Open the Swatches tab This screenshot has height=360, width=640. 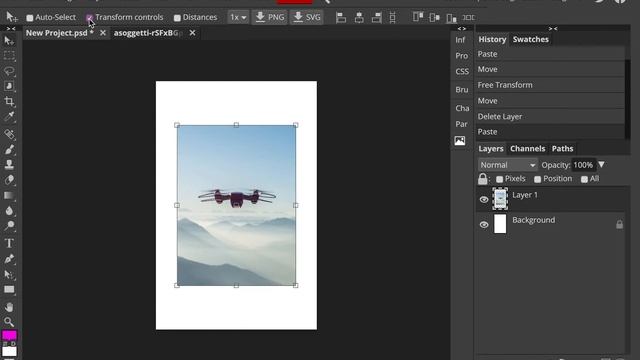click(x=531, y=39)
